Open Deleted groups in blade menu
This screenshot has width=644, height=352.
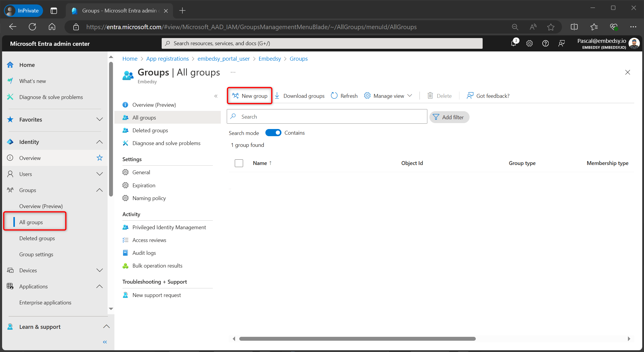tap(150, 131)
